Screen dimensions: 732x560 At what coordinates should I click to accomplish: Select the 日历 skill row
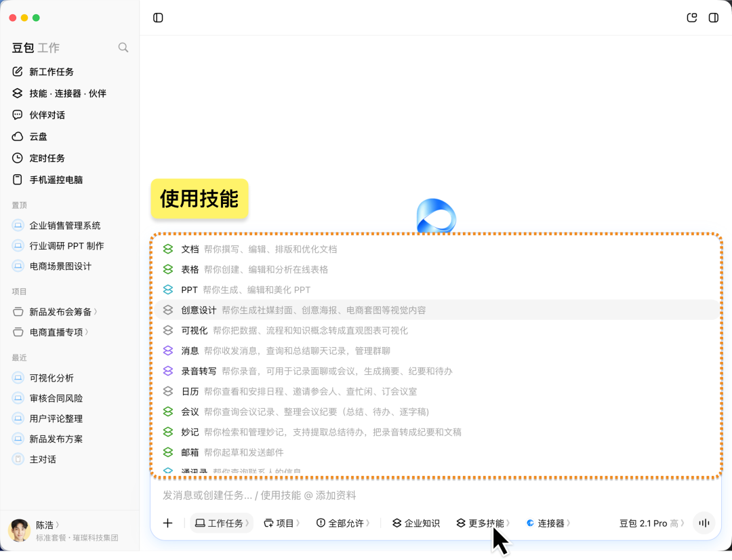[436, 391]
